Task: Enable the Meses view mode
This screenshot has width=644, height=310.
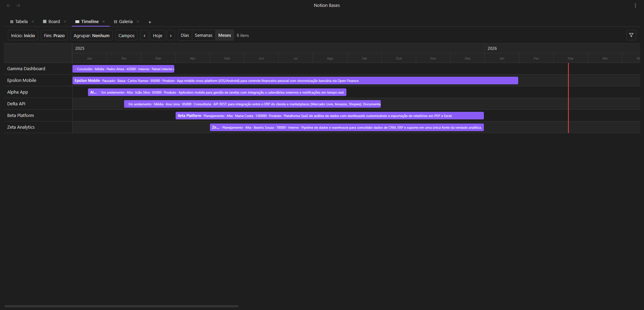Action: click(224, 35)
